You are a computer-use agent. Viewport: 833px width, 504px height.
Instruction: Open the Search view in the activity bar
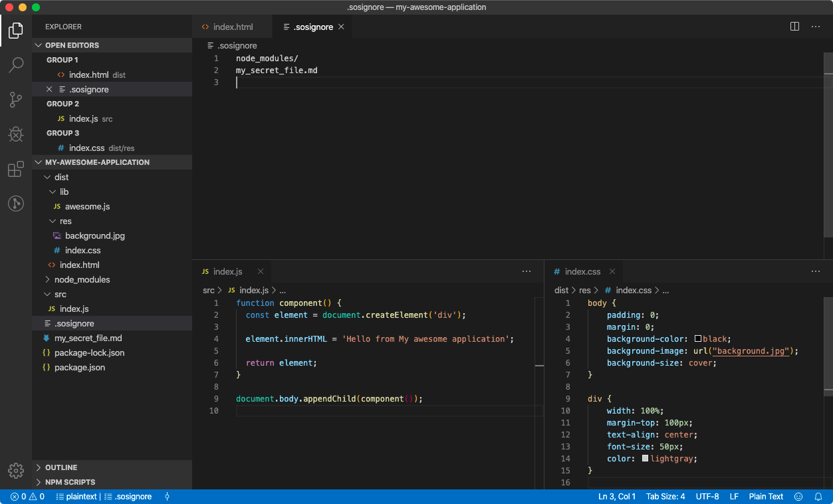point(15,64)
